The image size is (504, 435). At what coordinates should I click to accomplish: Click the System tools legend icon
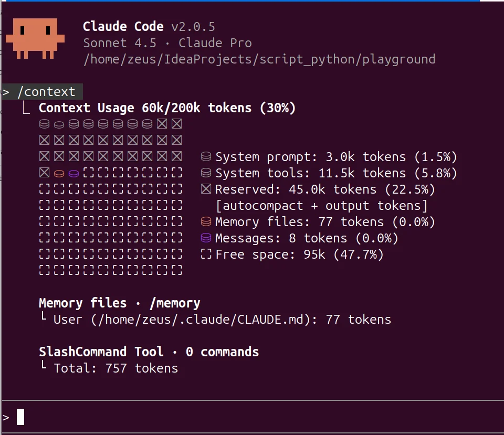206,173
